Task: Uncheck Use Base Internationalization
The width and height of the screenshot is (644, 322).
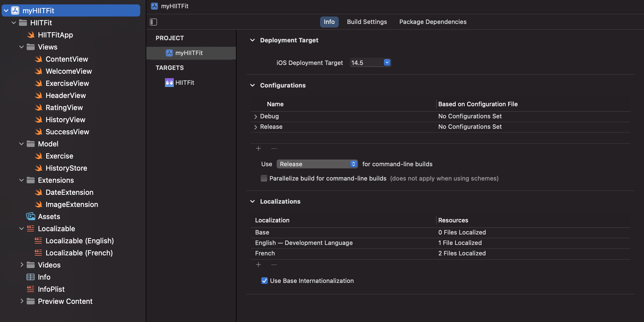Action: 265,281
